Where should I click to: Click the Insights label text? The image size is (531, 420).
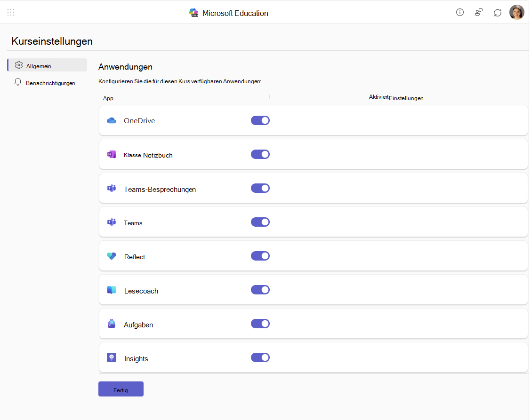pos(136,359)
